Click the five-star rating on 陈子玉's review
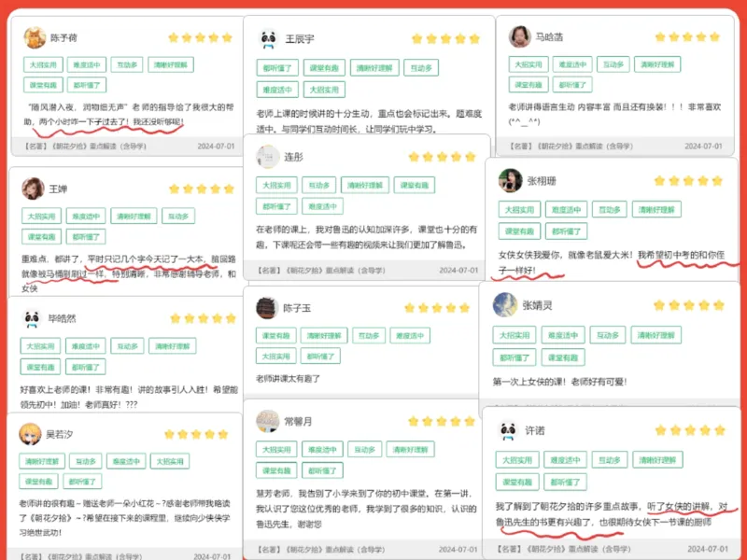Screen dimensions: 747x560 437,308
